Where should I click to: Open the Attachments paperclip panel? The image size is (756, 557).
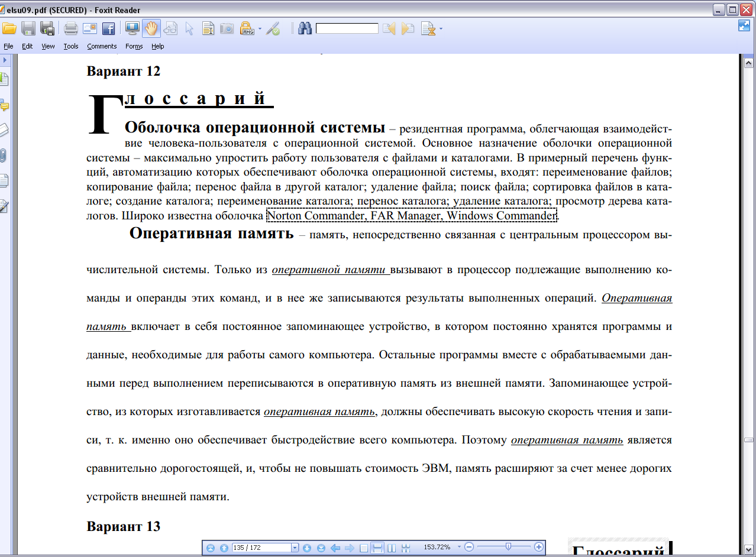tap(4, 156)
